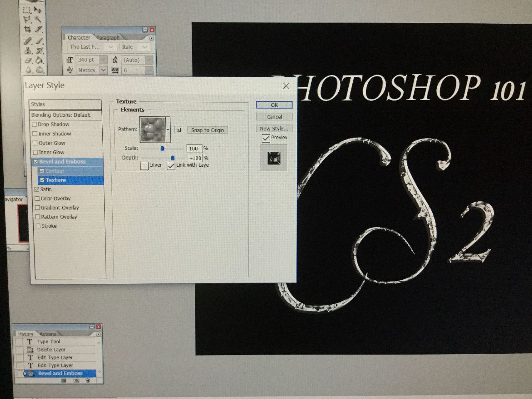Select the Sponge tool beside Blur
The width and height of the screenshot is (532, 399).
click(x=40, y=70)
